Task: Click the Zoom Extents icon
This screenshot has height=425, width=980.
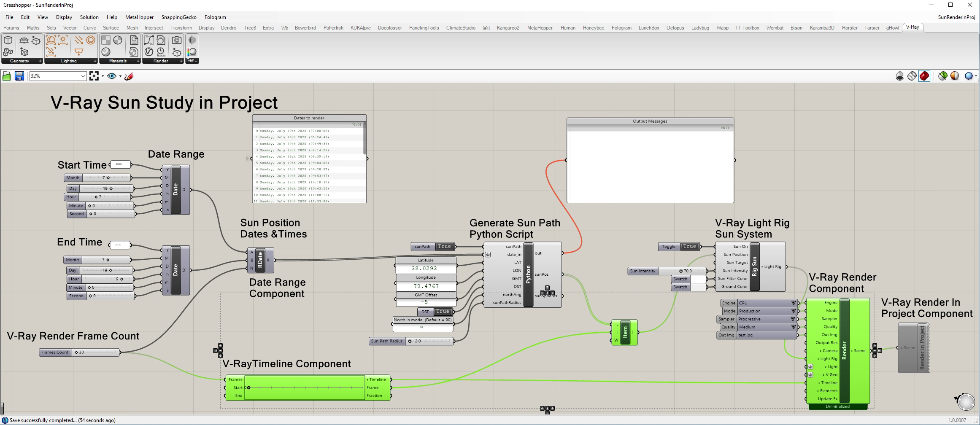Action: [x=94, y=76]
